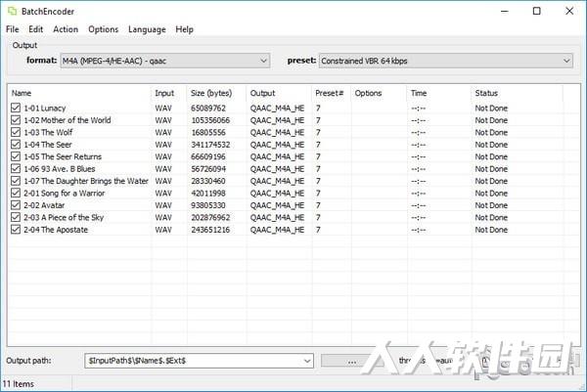The width and height of the screenshot is (587, 392).
Task: Click size value 16805556
Action: pyautogui.click(x=208, y=132)
